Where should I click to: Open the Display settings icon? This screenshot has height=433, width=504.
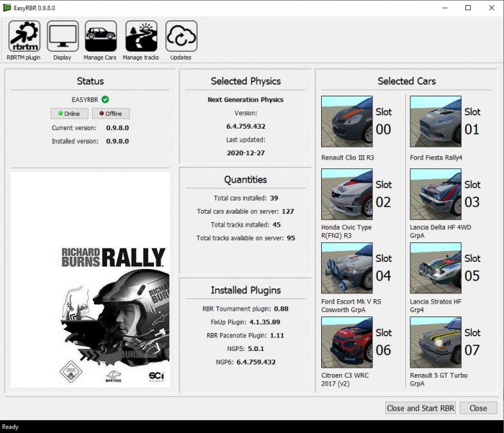pos(63,36)
